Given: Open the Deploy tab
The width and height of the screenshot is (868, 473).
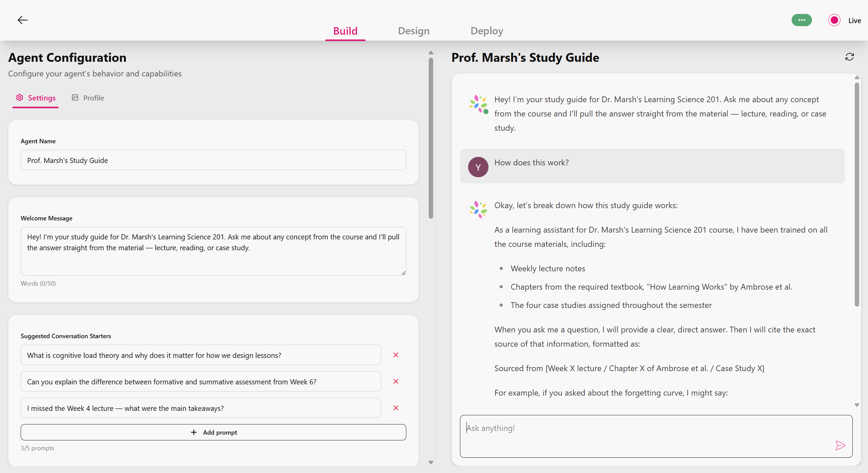Looking at the screenshot, I should (x=486, y=31).
